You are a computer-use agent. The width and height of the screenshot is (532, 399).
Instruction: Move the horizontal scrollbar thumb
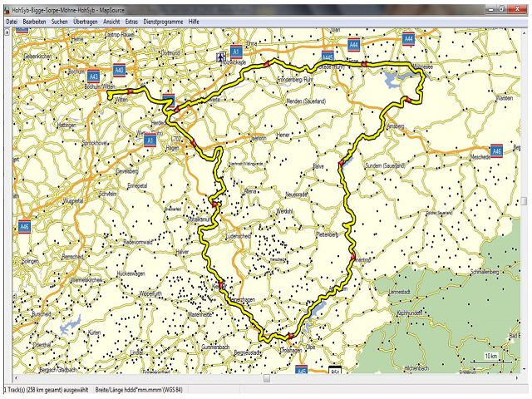267,378
